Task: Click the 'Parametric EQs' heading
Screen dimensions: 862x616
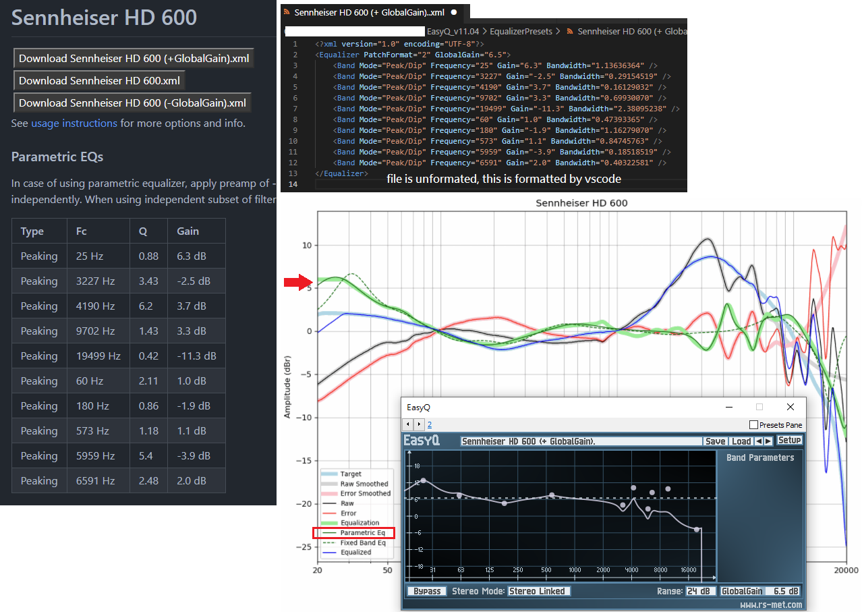Action: (57, 157)
